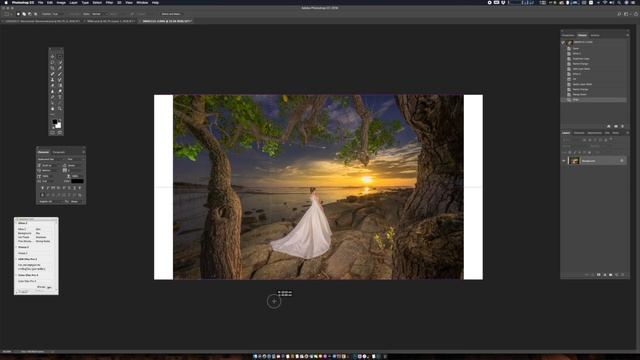Select the Zoom tool
The image size is (640, 360).
(x=60, y=109)
